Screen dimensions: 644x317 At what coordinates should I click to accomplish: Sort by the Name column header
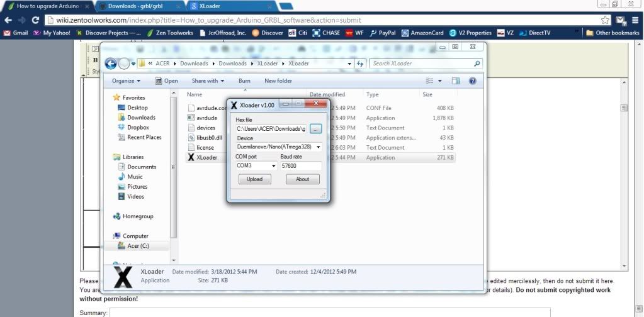[x=195, y=94]
